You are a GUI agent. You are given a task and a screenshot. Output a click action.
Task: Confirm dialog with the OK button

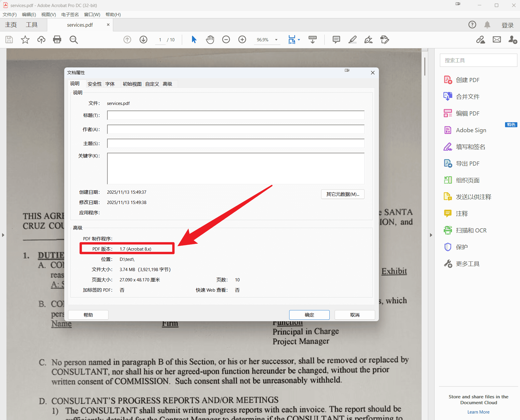[309, 315]
